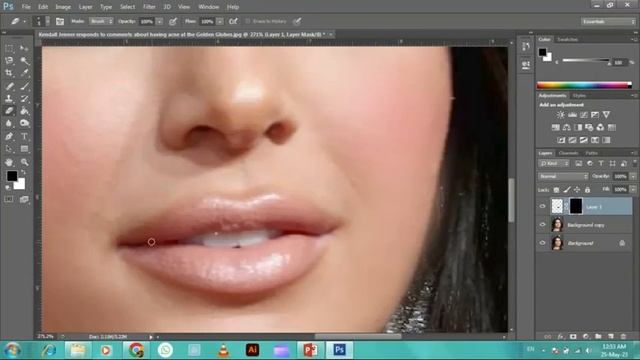
Task: Select the Clone Stamp tool
Action: click(9, 98)
